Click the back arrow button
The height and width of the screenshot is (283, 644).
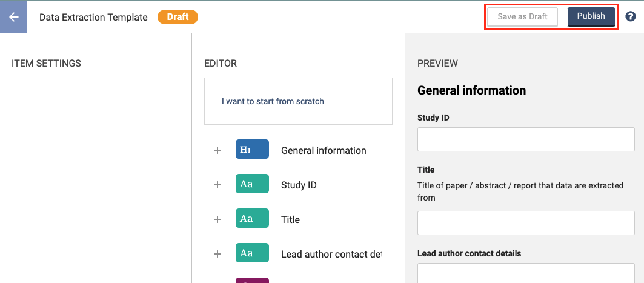pyautogui.click(x=14, y=17)
